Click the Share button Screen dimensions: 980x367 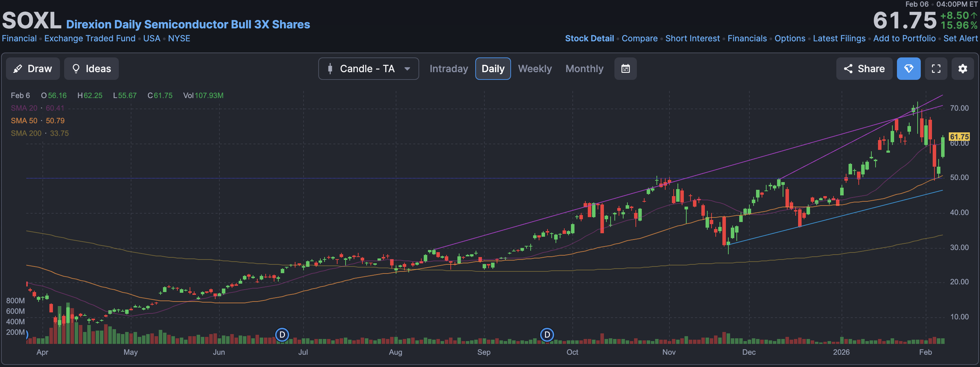pyautogui.click(x=864, y=69)
